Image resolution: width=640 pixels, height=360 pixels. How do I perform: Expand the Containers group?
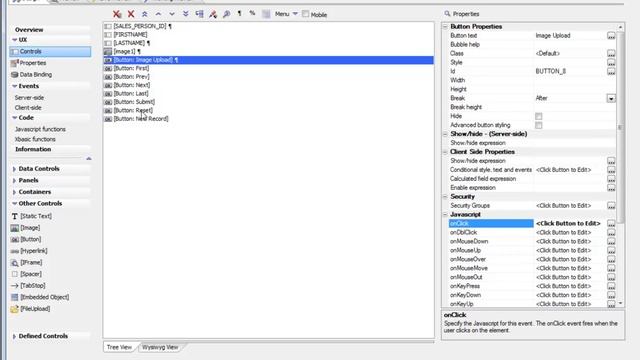coord(15,192)
